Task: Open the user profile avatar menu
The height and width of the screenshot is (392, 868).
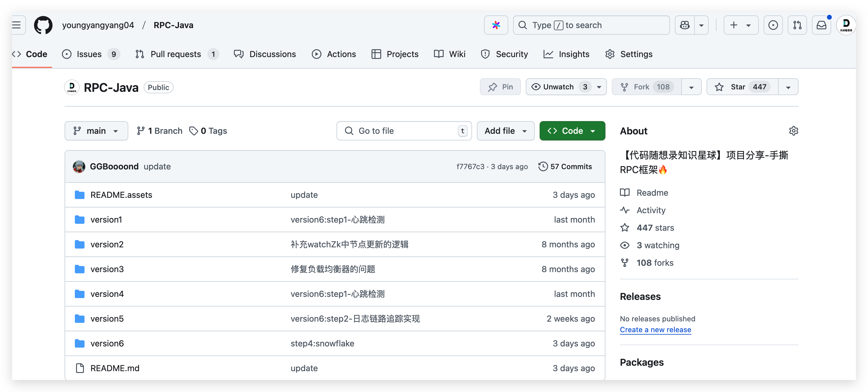Action: point(846,25)
